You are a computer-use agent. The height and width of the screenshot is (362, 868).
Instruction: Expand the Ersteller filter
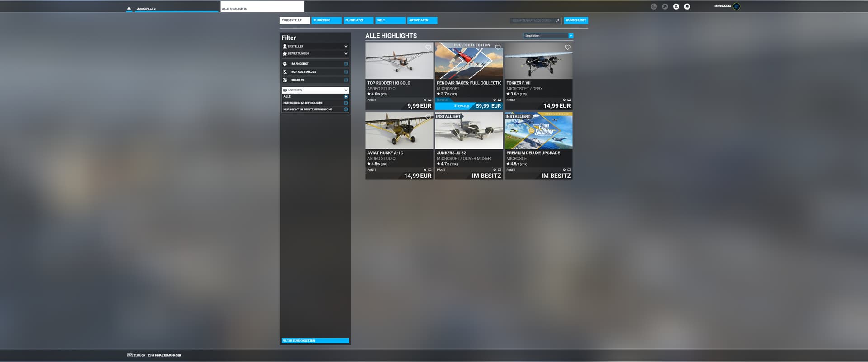point(315,46)
